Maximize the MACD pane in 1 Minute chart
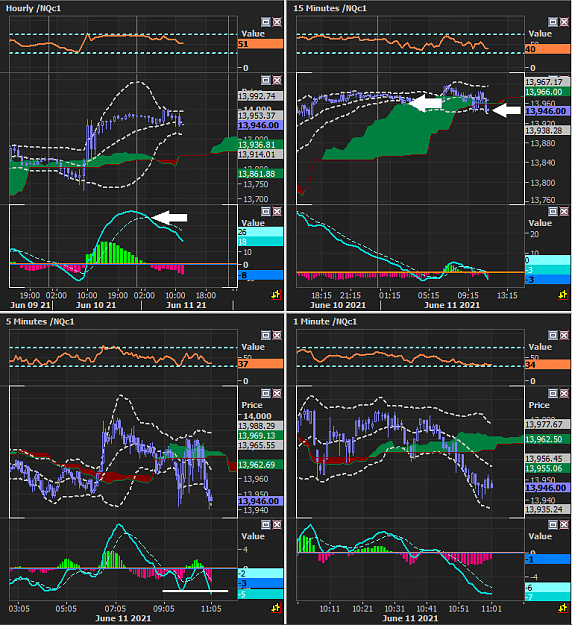The image size is (572, 625). (x=553, y=525)
